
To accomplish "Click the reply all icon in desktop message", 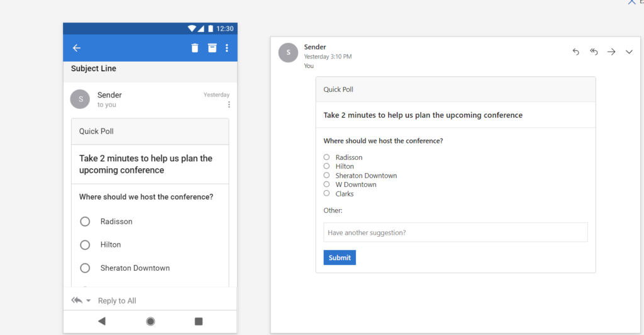I will [594, 52].
